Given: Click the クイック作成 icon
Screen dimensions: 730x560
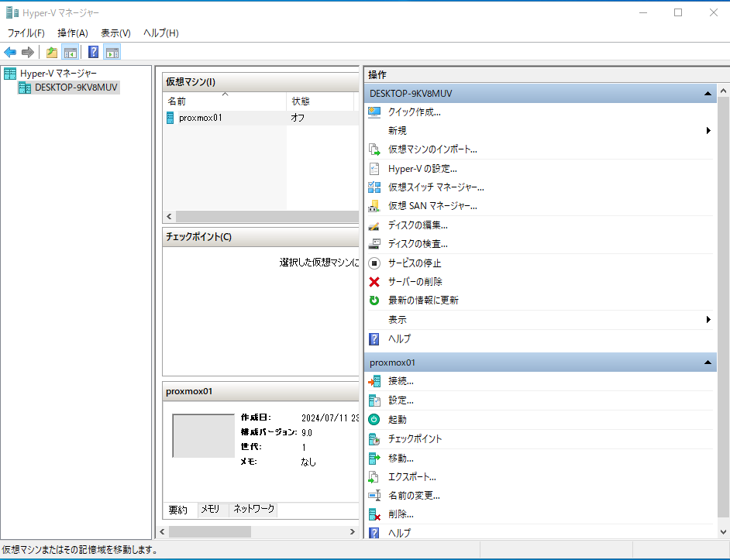Looking at the screenshot, I should coord(374,112).
